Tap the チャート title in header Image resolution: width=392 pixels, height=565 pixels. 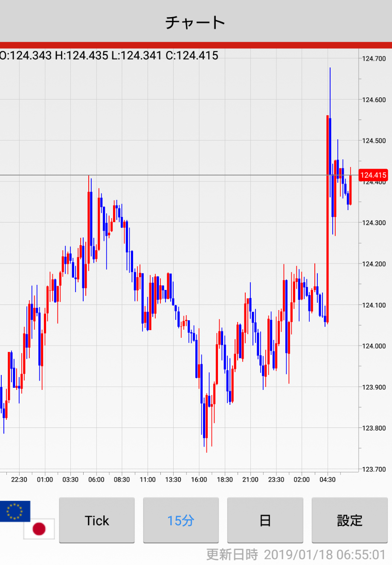(x=195, y=22)
